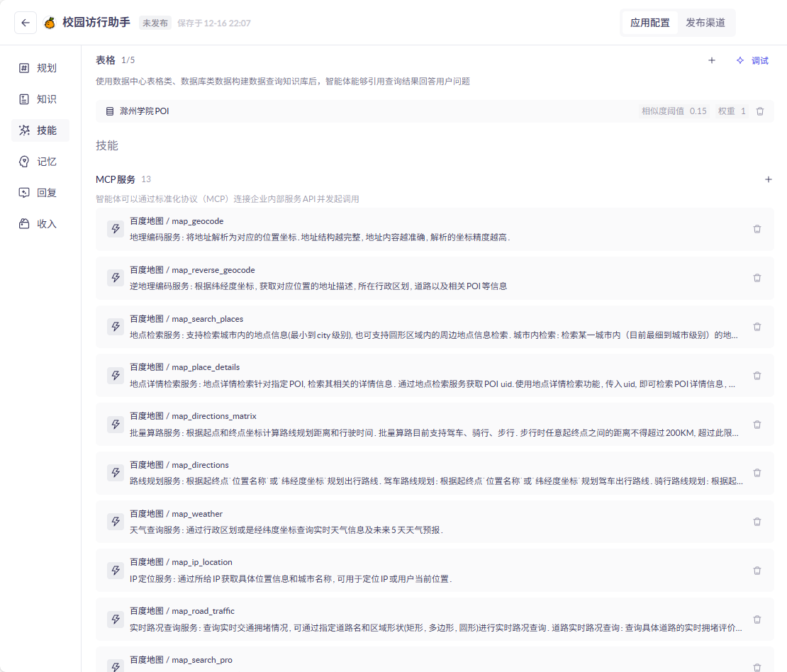Delete the map_ip_location service
The width and height of the screenshot is (787, 672).
pos(757,571)
